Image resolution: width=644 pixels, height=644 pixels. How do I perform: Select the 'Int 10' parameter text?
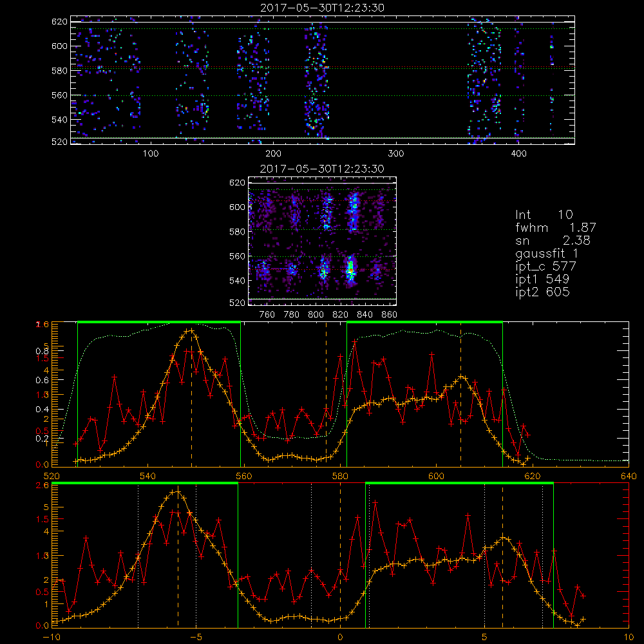click(544, 214)
